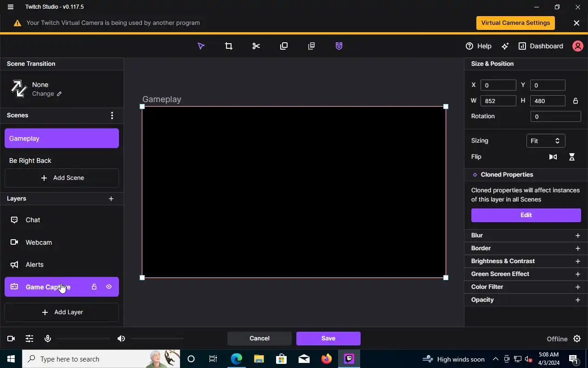Cancel layer editing
This screenshot has width=588, height=368.
point(260,339)
